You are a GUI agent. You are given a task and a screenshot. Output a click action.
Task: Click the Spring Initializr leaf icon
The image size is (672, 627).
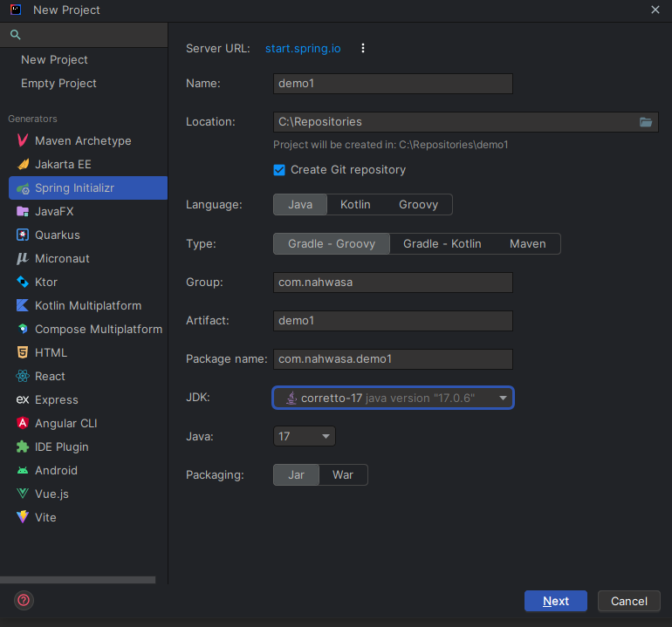[23, 188]
